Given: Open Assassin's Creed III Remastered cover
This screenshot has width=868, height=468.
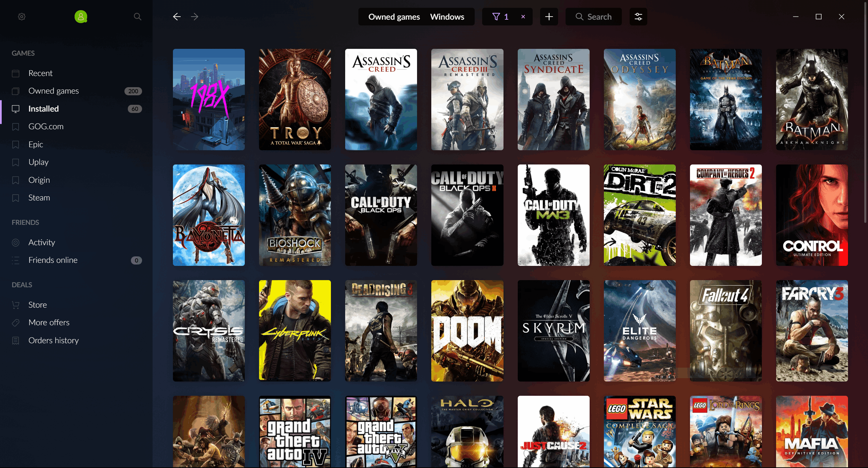Looking at the screenshot, I should click(x=467, y=99).
